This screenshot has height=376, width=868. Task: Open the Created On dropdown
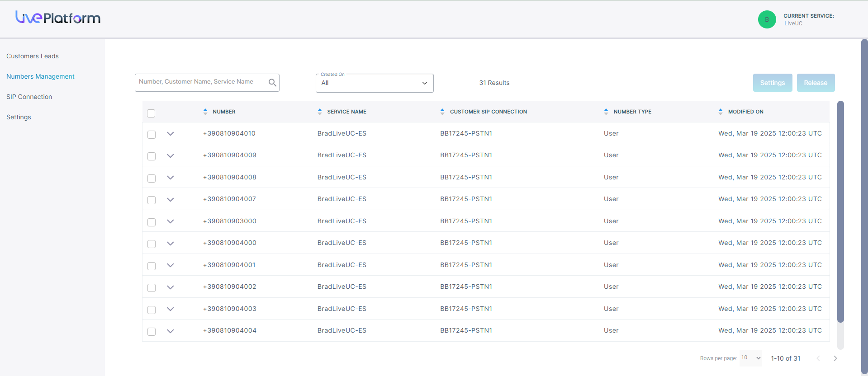click(x=375, y=83)
